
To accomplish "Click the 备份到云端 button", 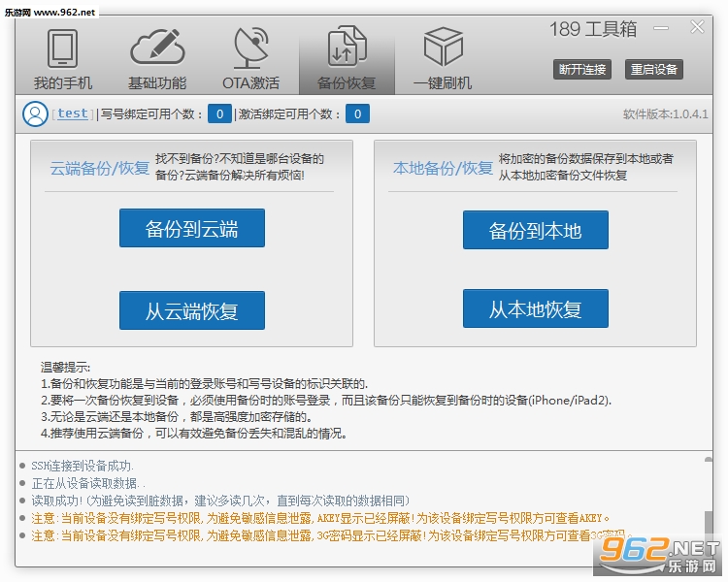I will coord(192,228).
